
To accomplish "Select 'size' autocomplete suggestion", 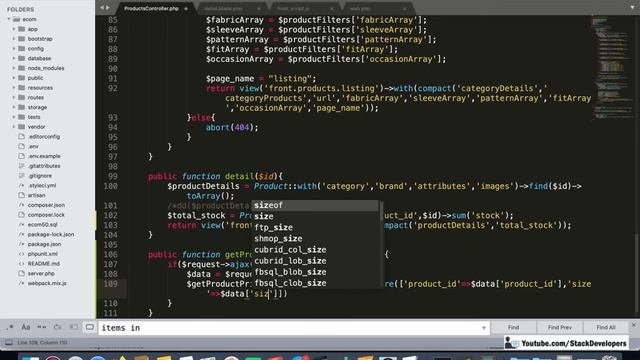I will click(x=315, y=216).
